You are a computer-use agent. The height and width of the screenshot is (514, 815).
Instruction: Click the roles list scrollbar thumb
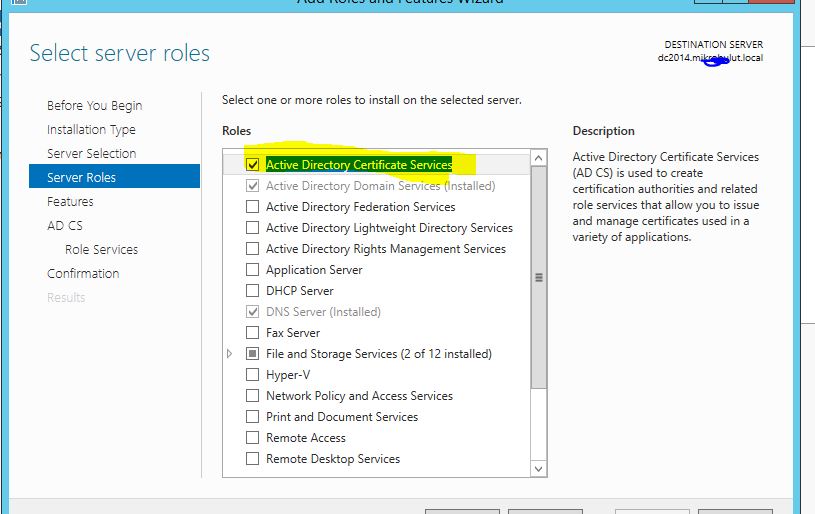538,277
